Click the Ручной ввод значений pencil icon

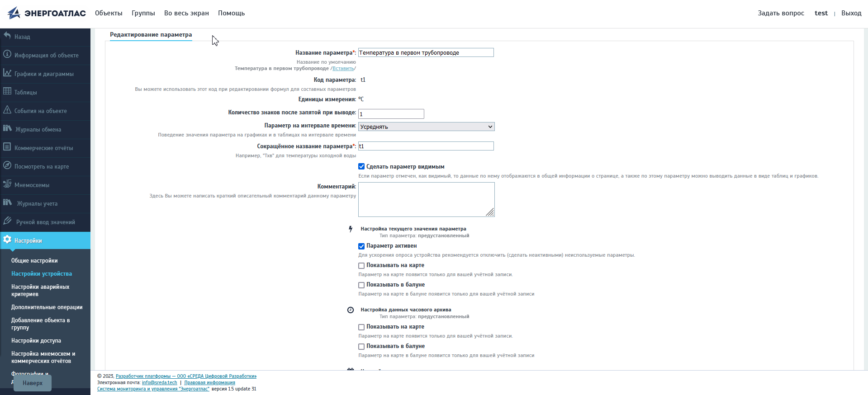pos(7,221)
